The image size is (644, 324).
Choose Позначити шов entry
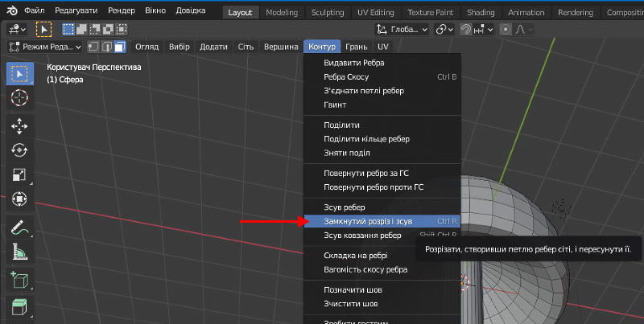coord(382,290)
